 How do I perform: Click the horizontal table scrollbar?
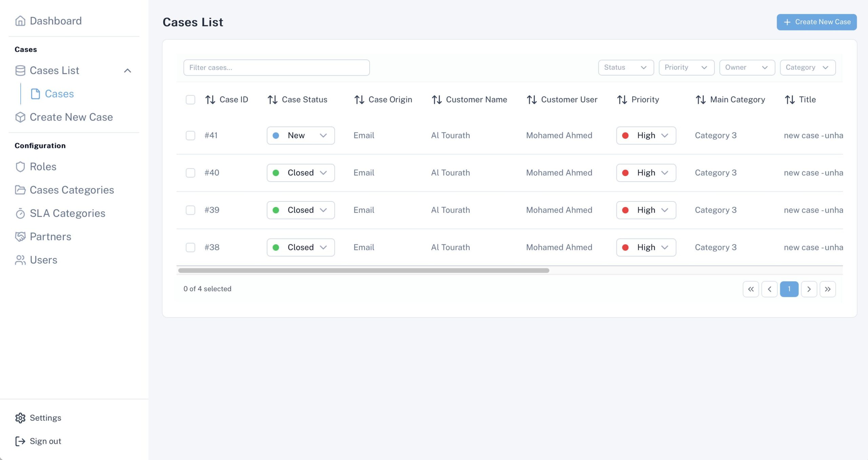pos(363,270)
